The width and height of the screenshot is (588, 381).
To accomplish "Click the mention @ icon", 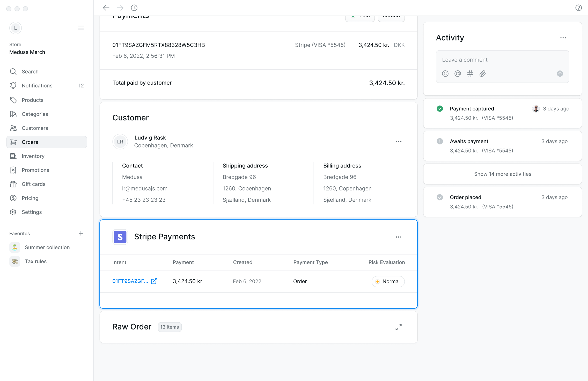I will 458,74.
